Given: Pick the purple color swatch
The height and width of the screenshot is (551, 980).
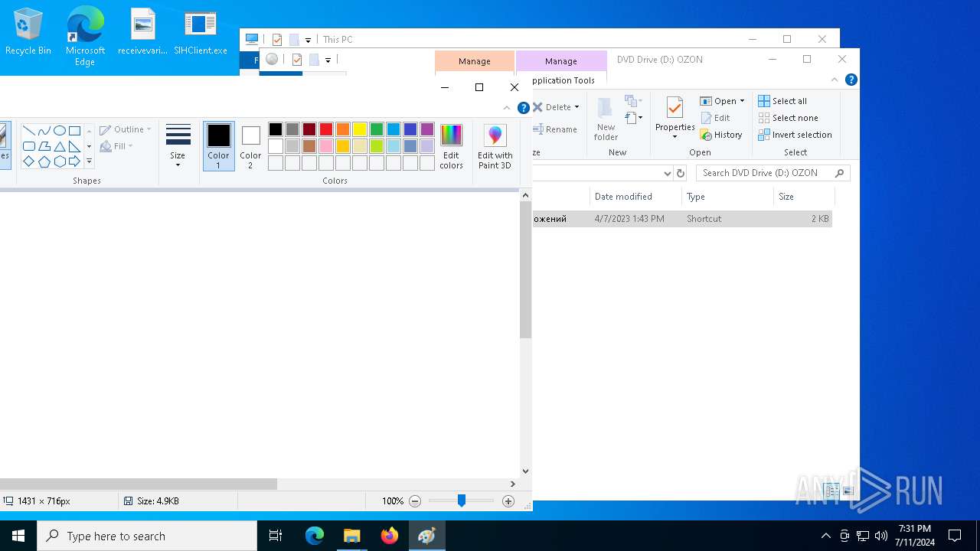Looking at the screenshot, I should (x=427, y=129).
